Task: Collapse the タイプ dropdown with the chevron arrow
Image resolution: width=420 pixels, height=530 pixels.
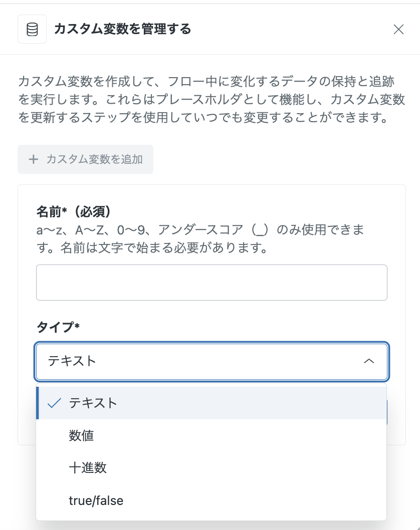Action: 369,361
